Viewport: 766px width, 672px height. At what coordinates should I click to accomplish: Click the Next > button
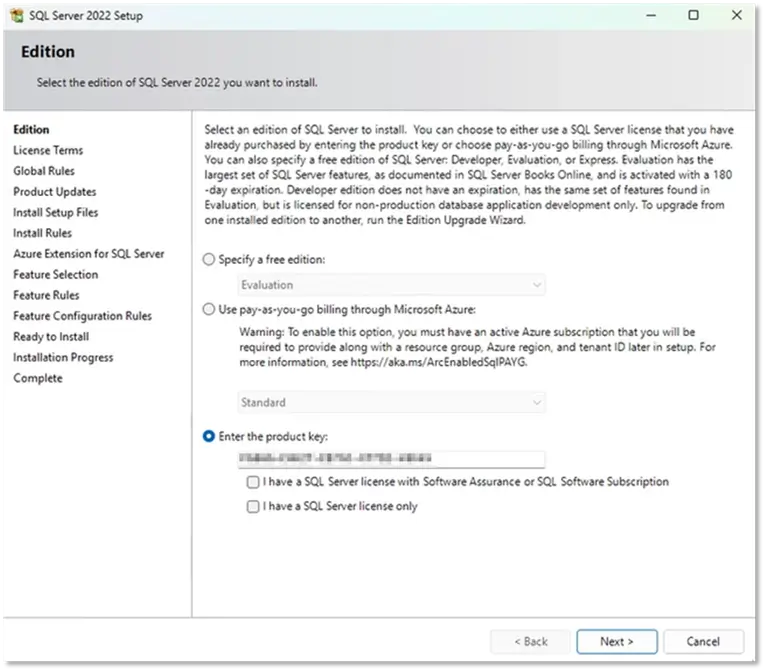point(617,641)
